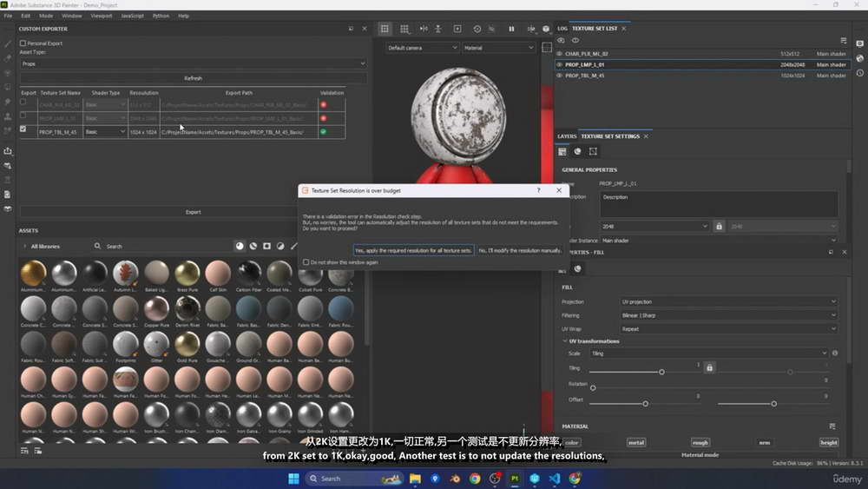Open the 2048 resolution size dropdown

(654, 227)
